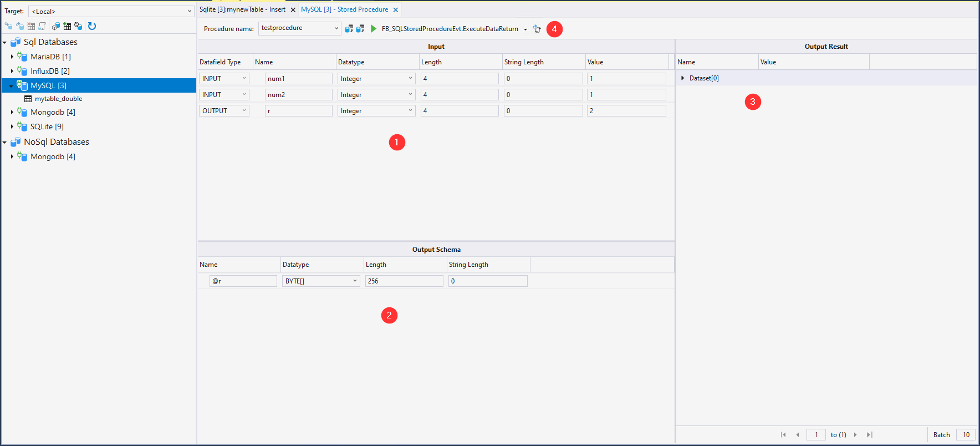Image resolution: width=980 pixels, height=446 pixels.
Task: Click the @r Name field in Output Schema
Action: [243, 281]
